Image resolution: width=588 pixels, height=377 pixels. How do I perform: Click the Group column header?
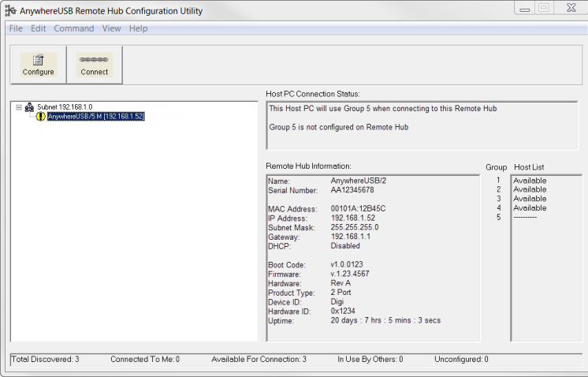click(496, 167)
